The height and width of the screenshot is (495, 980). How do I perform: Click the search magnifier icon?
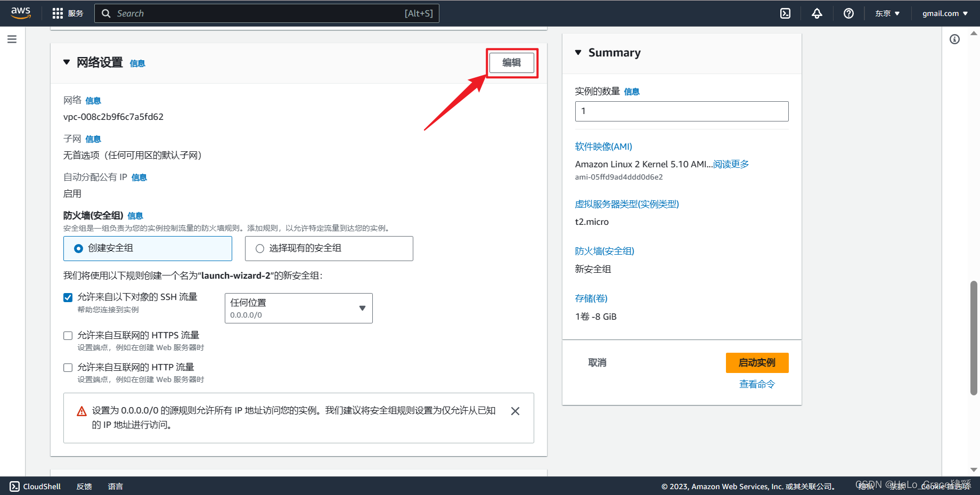click(x=106, y=13)
